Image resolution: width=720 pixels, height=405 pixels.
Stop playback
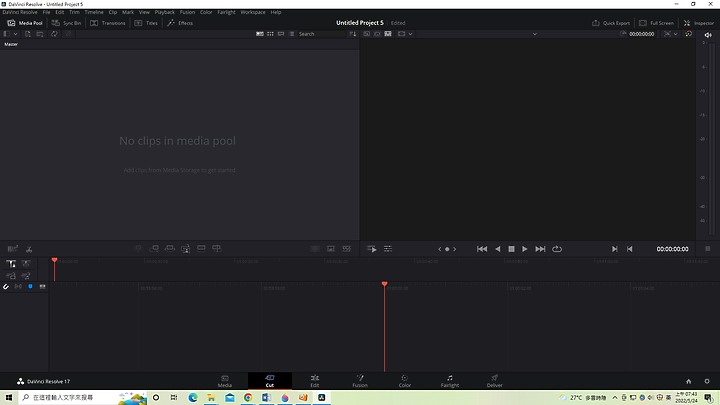[x=511, y=249]
